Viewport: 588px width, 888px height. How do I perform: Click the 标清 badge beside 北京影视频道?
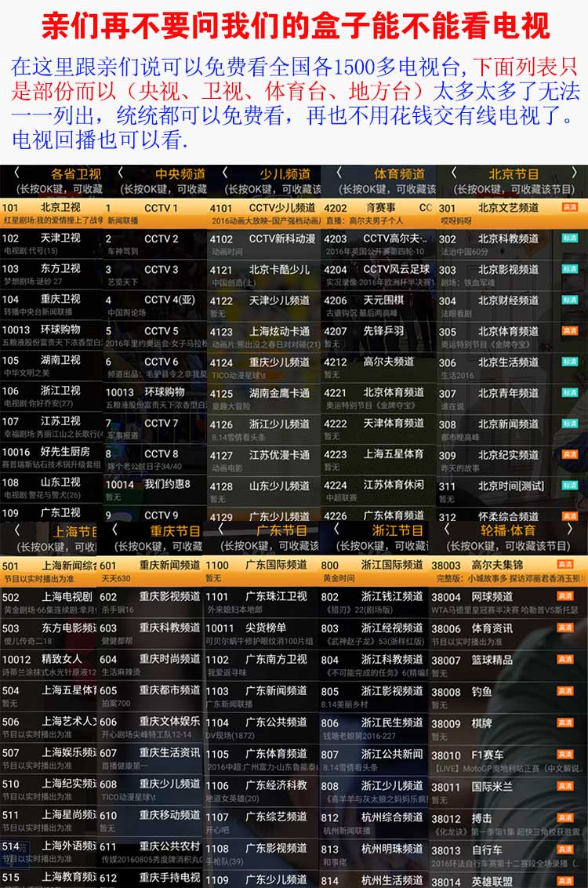(569, 268)
